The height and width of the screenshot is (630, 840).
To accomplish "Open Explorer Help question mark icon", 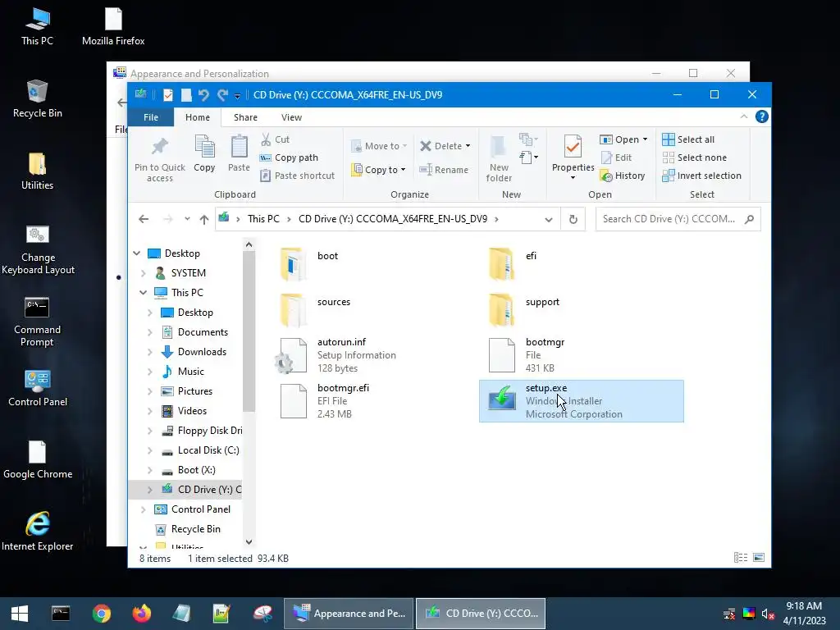I will pyautogui.click(x=762, y=116).
